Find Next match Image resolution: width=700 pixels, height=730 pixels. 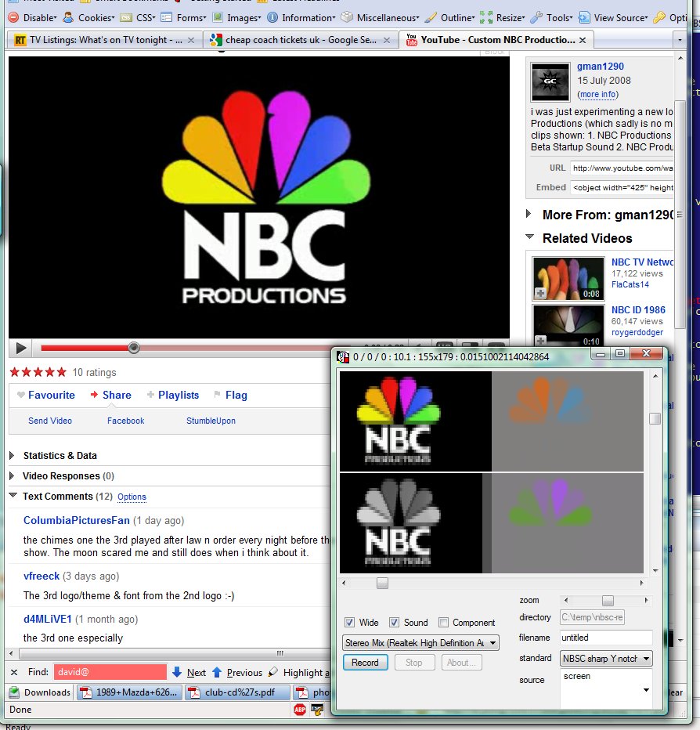tap(189, 672)
